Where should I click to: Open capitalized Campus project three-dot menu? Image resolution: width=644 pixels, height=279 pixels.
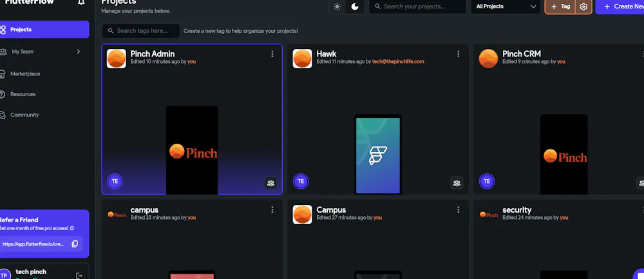[458, 209]
